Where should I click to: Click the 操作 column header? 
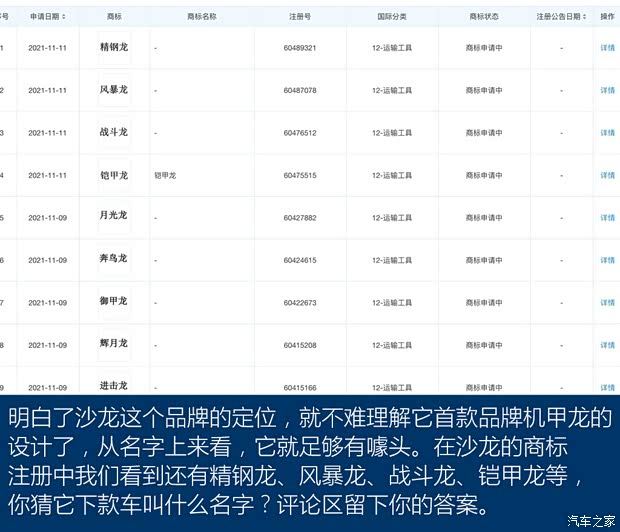607,17
